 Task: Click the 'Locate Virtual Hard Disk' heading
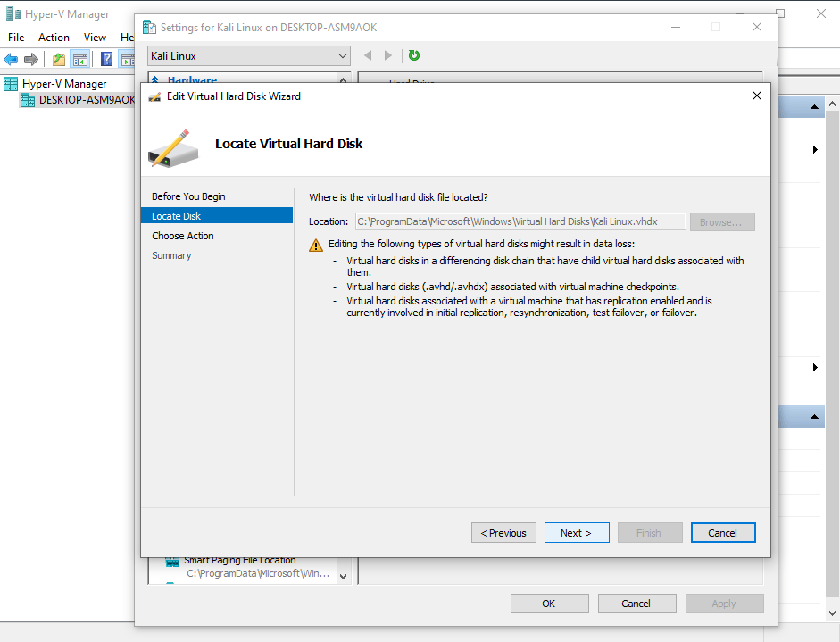[x=288, y=144]
